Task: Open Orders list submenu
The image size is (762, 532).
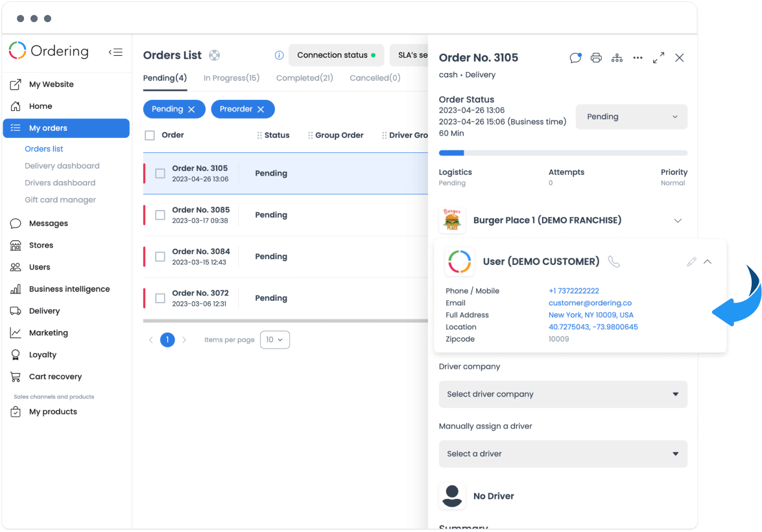Action: point(43,149)
